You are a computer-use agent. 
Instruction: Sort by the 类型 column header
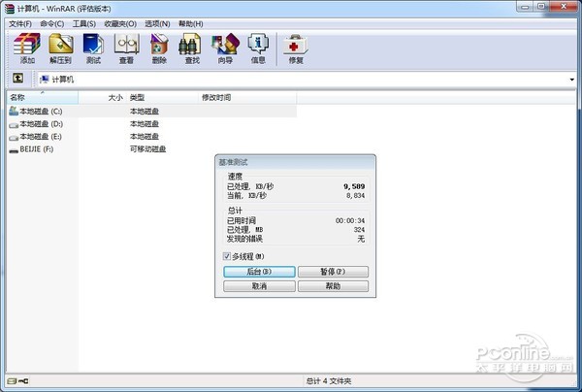click(163, 98)
